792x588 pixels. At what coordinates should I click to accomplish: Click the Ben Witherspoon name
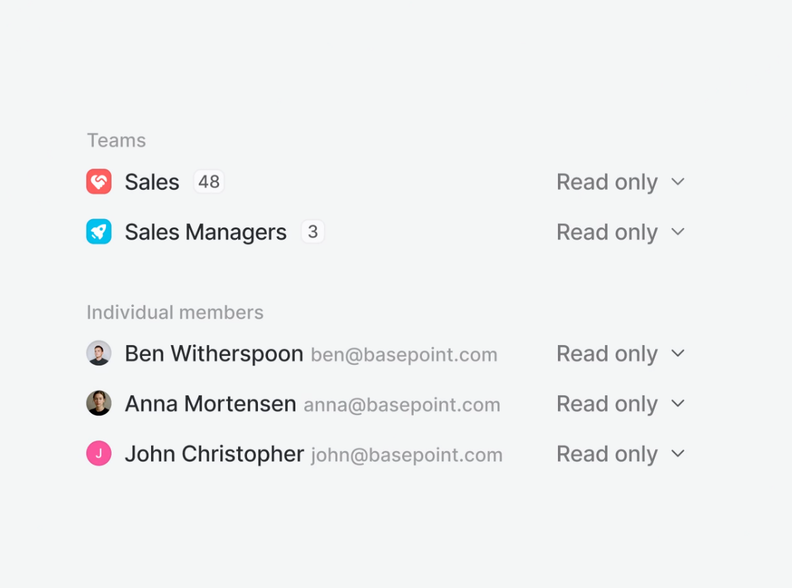coord(214,354)
